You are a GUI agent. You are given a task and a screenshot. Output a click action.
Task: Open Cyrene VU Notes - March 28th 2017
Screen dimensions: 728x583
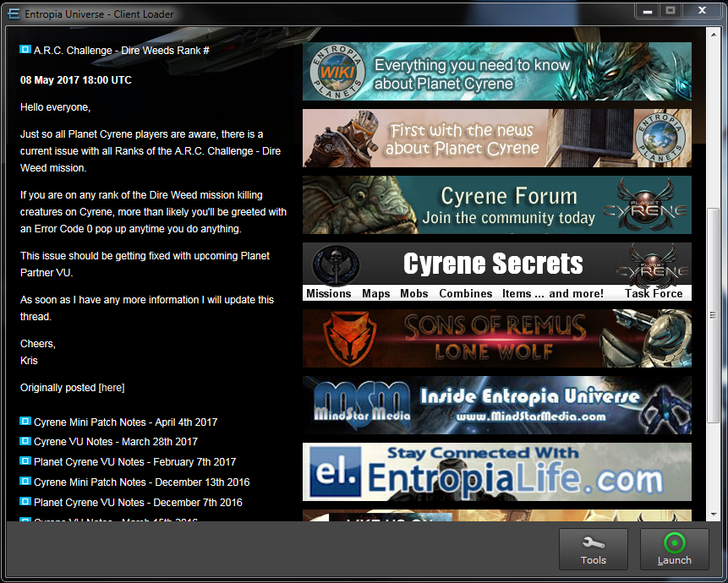pyautogui.click(x=116, y=442)
